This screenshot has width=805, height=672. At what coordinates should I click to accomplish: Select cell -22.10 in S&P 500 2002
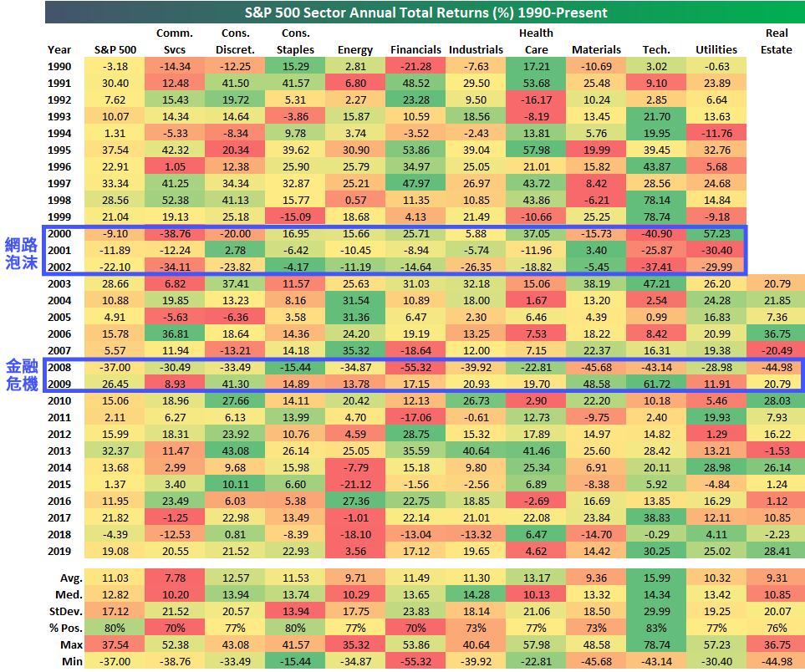click(x=115, y=267)
